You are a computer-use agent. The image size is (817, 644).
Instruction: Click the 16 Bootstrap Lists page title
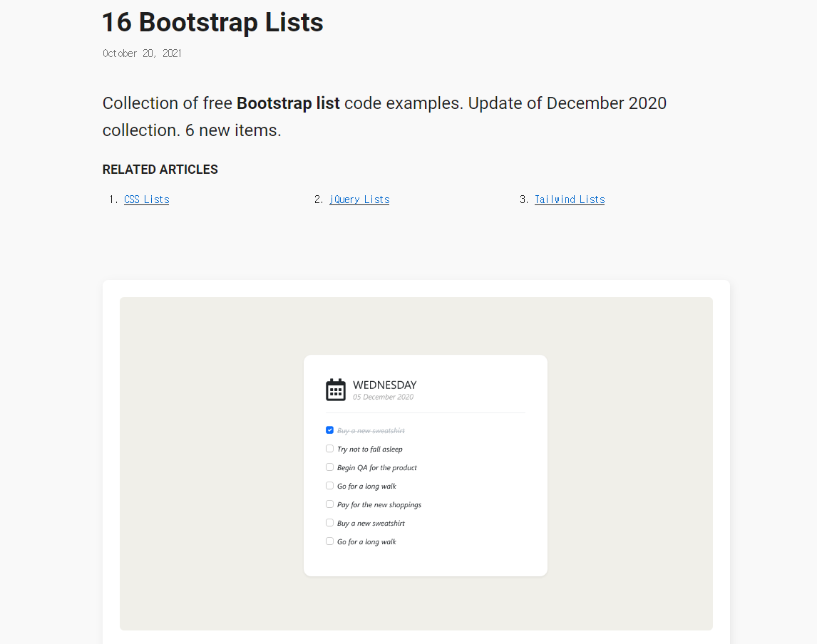pos(212,22)
